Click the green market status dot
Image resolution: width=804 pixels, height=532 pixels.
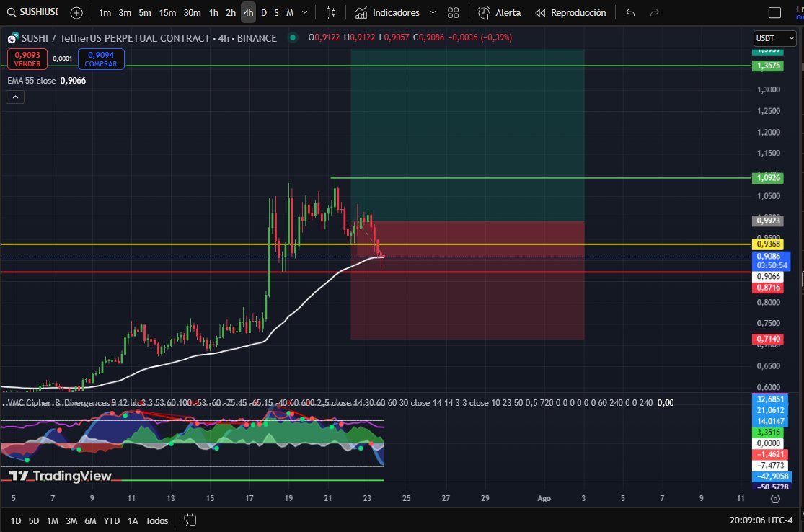pos(292,37)
